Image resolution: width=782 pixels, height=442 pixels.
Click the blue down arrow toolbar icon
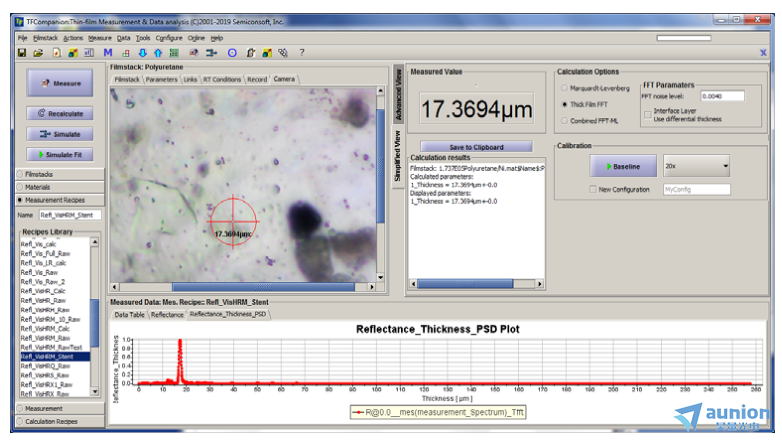143,52
